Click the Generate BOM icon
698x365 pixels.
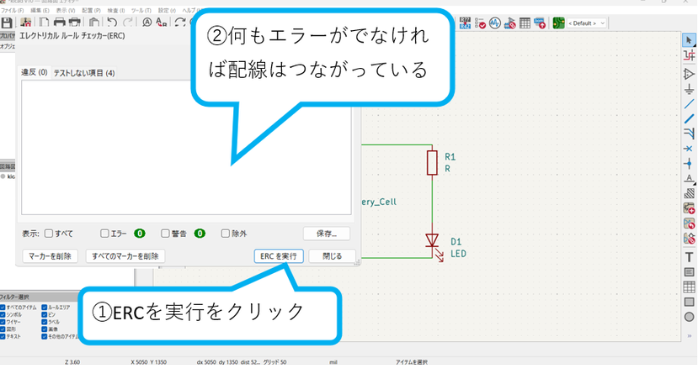[540, 23]
